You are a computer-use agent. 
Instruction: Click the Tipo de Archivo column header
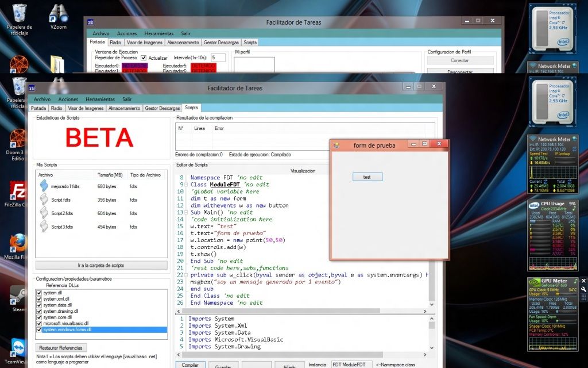tap(145, 175)
